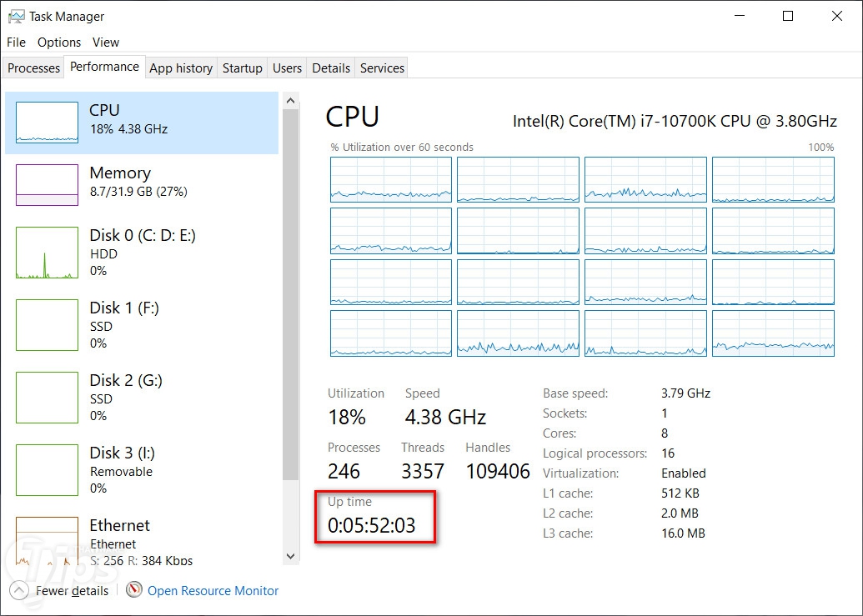Click the Virtualization Enabled value
Viewport: 863px width, 616px height.
pos(684,473)
